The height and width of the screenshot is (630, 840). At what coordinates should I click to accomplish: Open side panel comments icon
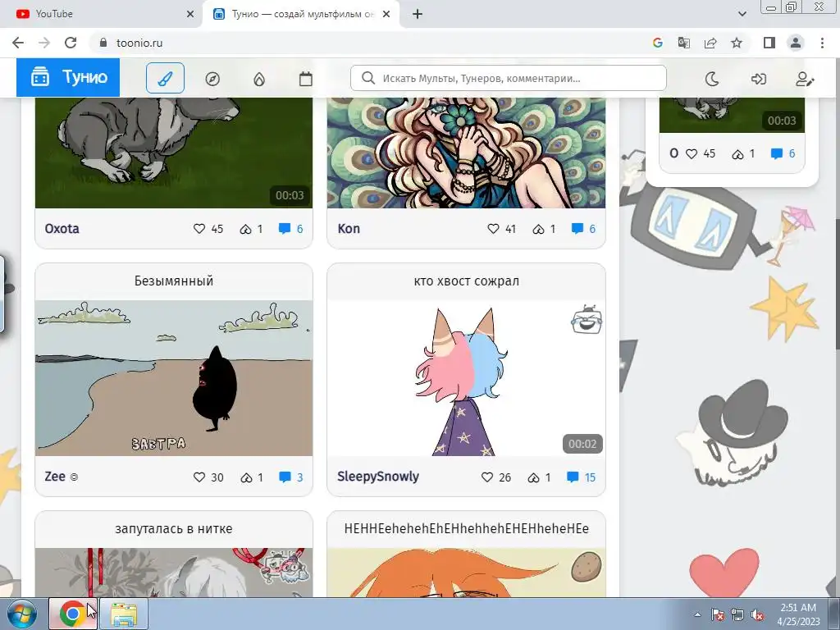point(776,153)
